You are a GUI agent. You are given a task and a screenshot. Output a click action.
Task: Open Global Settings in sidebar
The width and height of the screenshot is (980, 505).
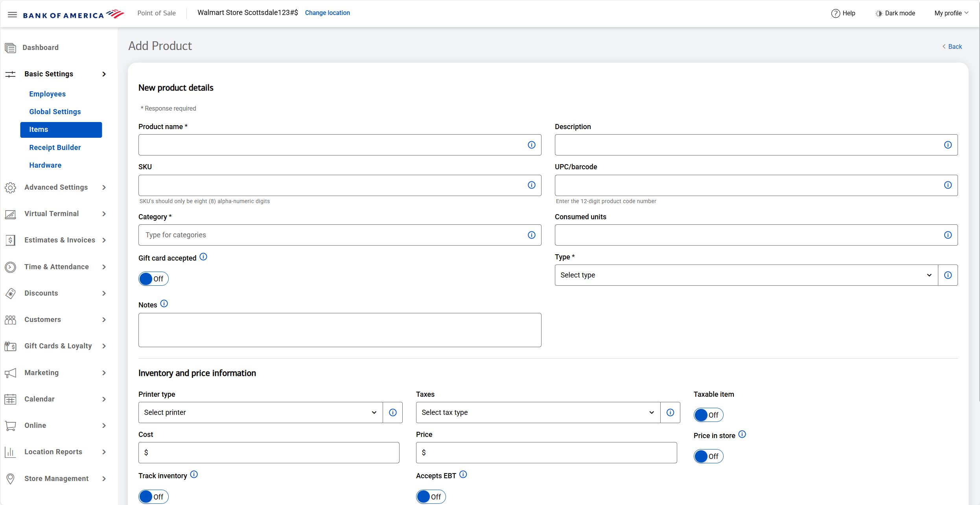point(55,112)
